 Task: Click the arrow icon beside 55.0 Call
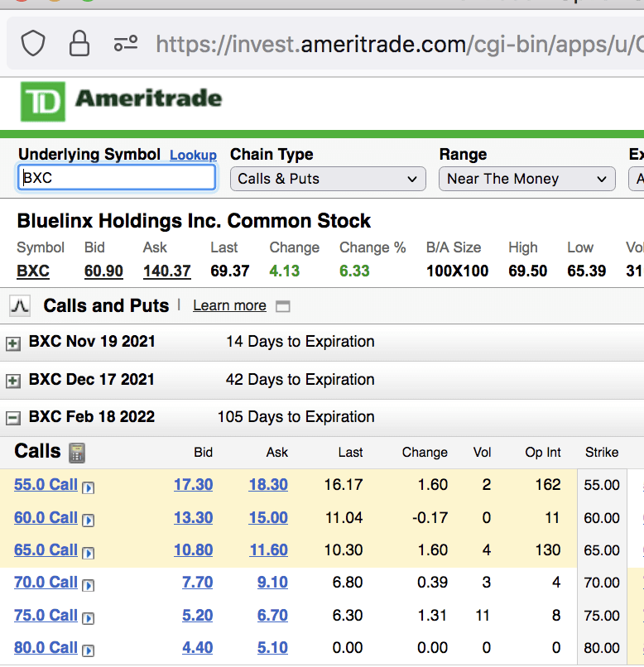click(89, 487)
